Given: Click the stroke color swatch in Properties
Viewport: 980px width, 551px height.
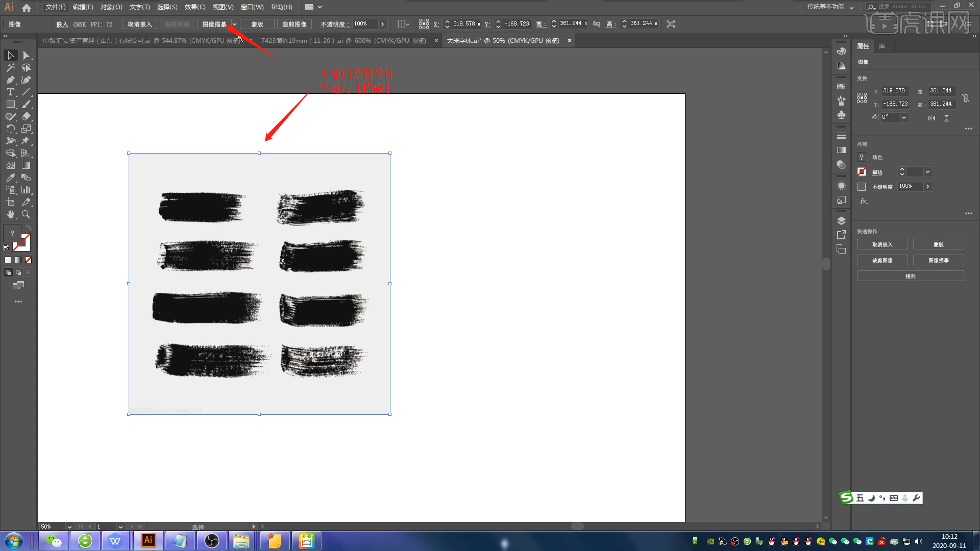Looking at the screenshot, I should click(x=862, y=172).
